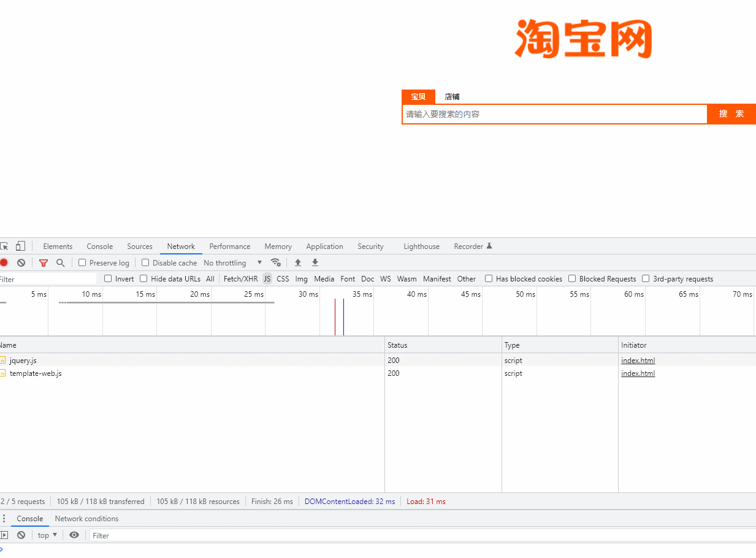Image resolution: width=756 pixels, height=558 pixels.
Task: Open the No throttling dropdown
Action: (233, 263)
